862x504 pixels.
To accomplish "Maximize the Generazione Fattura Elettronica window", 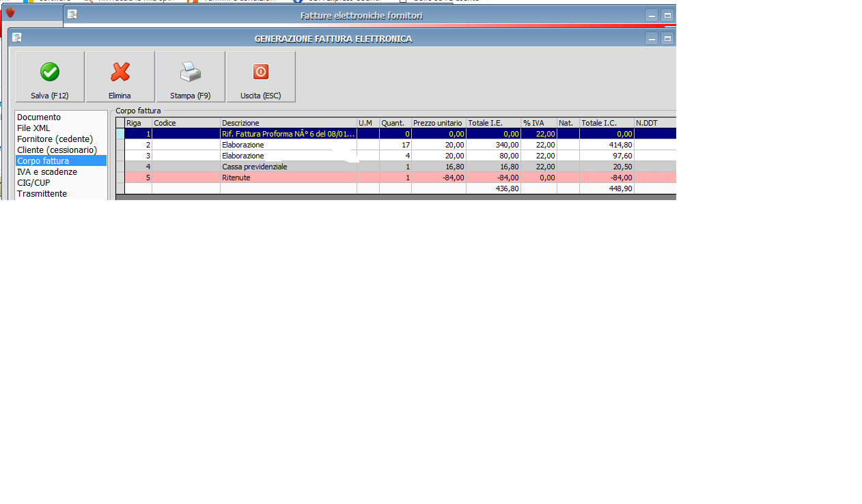I will [667, 39].
